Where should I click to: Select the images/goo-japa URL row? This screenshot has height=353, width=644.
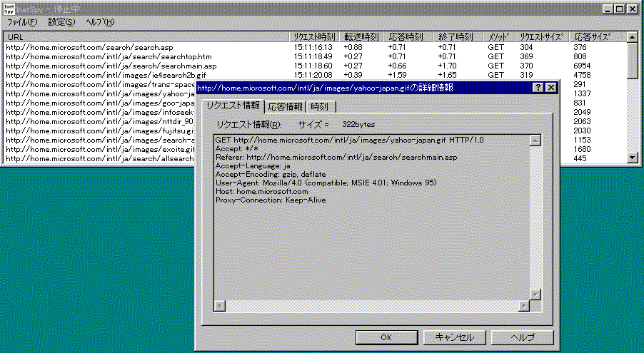(x=100, y=103)
